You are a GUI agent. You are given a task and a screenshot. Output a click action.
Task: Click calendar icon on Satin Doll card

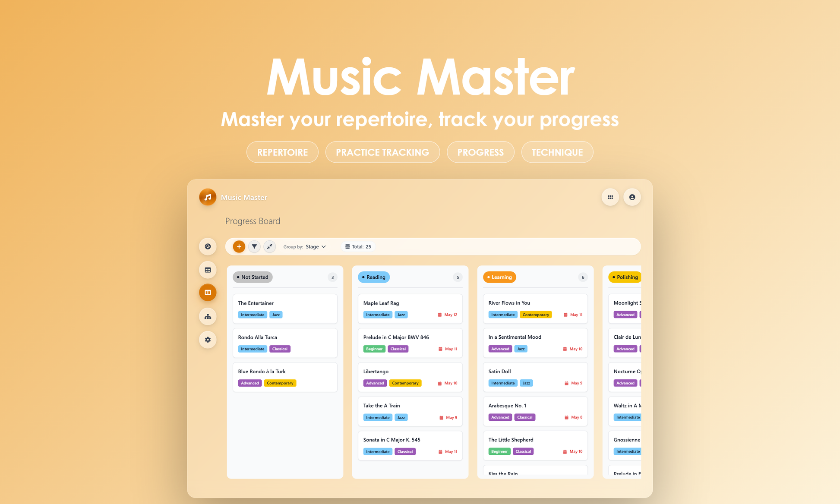566,383
